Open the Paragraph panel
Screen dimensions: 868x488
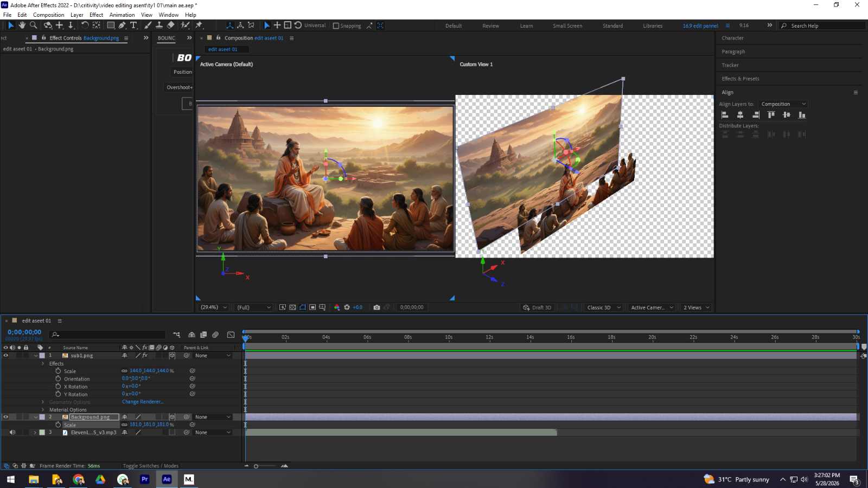pos(733,52)
